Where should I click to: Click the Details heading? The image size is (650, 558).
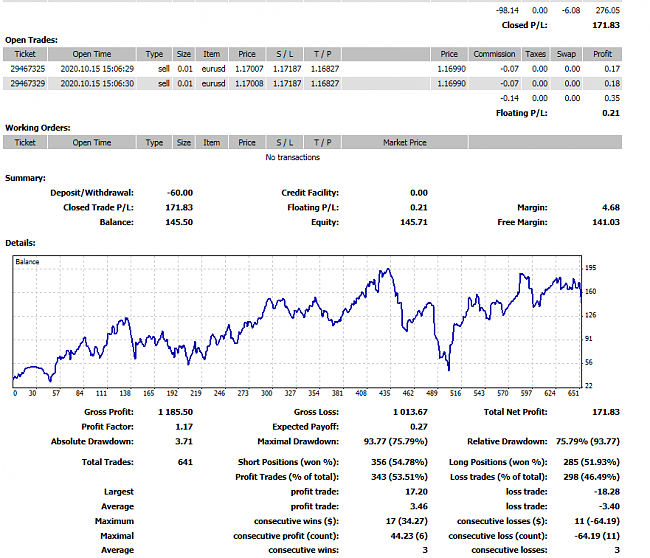(x=20, y=243)
